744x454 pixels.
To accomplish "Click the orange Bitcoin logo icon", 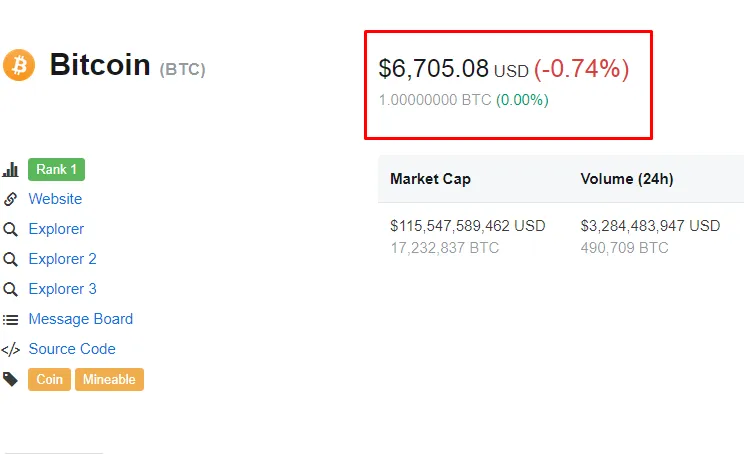I will [19, 65].
